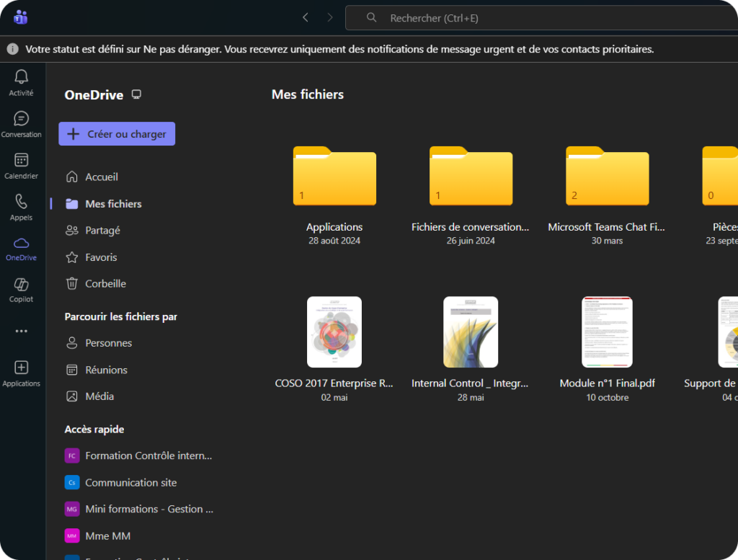Open Favoris in the navigation list

tap(101, 257)
